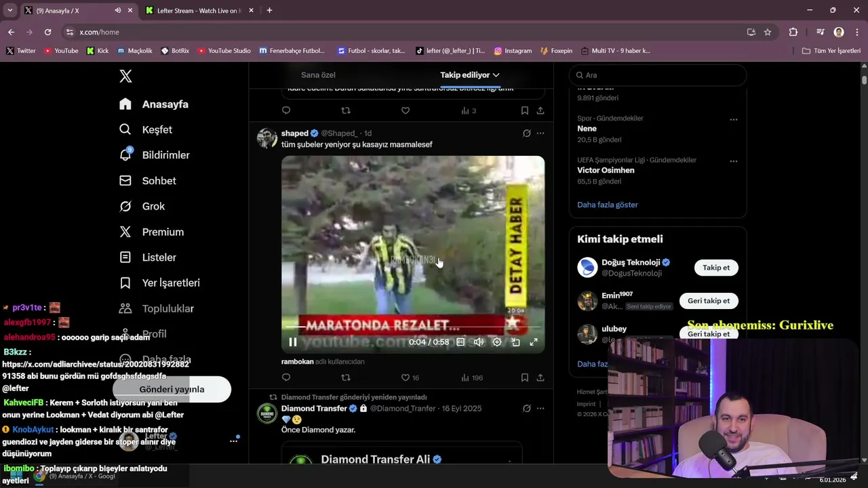Screen dimensions: 868x488
Task: Enter video fullscreen mode
Action: click(534, 342)
